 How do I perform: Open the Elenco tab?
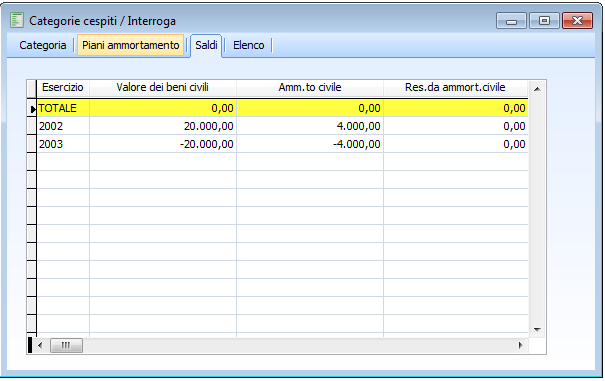click(248, 45)
